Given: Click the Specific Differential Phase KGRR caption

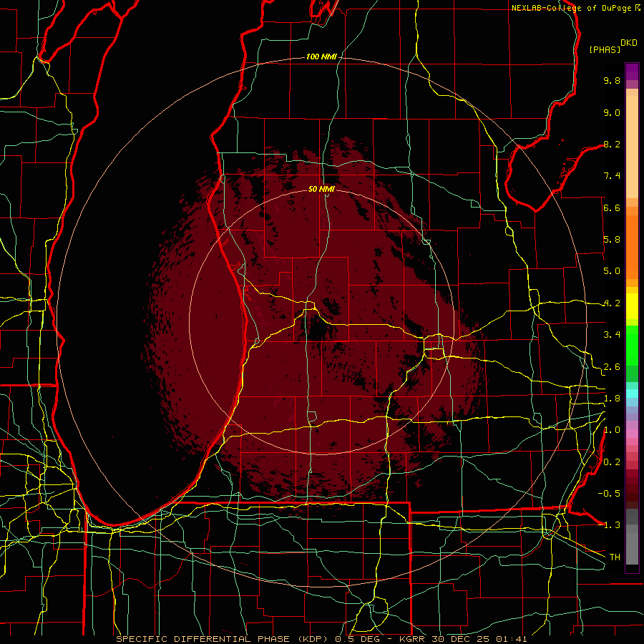Looking at the screenshot, I should [x=321, y=639].
